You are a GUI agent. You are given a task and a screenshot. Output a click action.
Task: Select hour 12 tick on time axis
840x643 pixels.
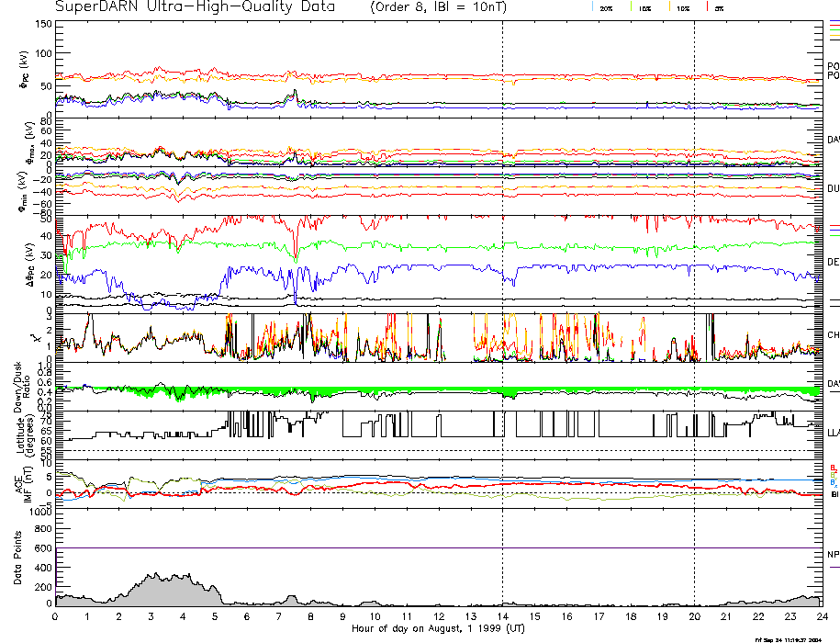point(439,616)
